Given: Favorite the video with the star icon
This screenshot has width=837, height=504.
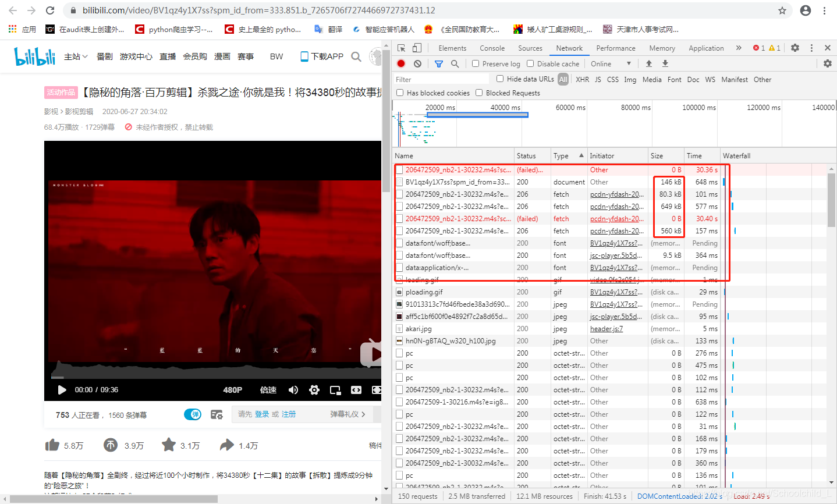Looking at the screenshot, I should point(169,445).
